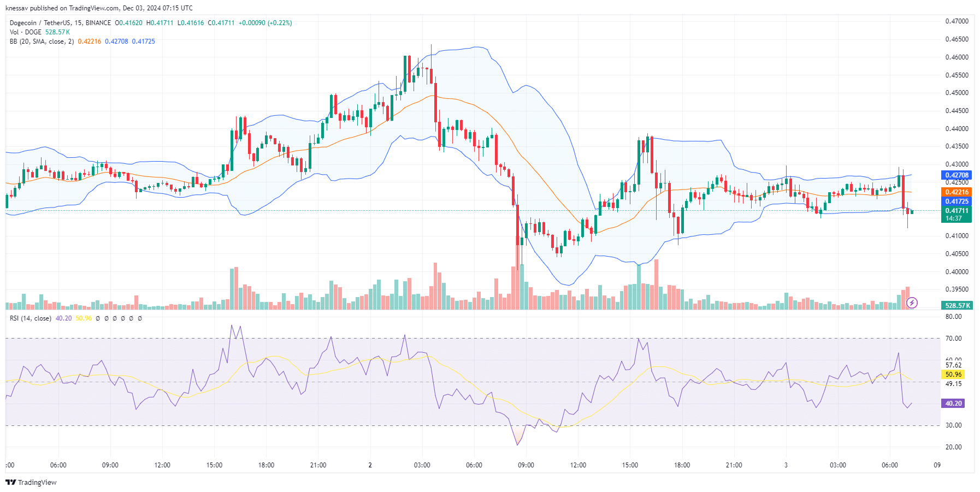Click the 0.47000 price axis label

coord(957,21)
